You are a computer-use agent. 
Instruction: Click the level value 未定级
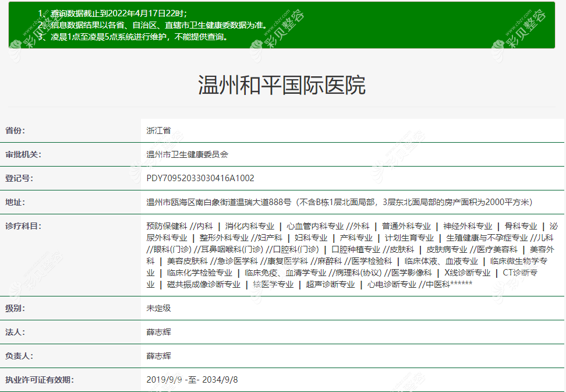click(x=158, y=308)
